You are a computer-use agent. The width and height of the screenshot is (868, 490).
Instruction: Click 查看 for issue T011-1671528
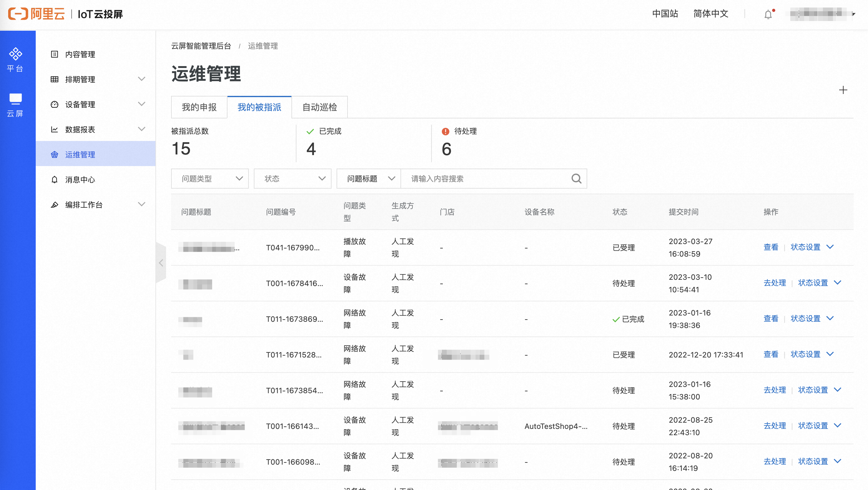[x=771, y=354]
